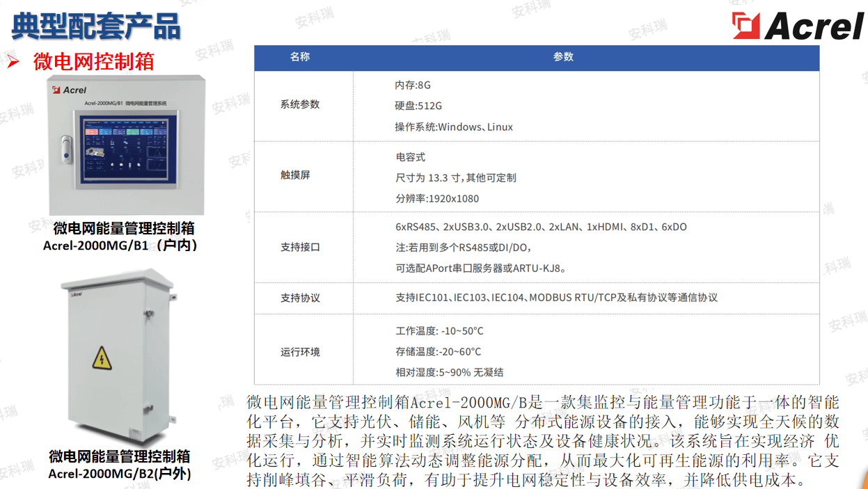868x489 pixels.
Task: Select the slide title 典型配套产品
Action: coord(95,26)
